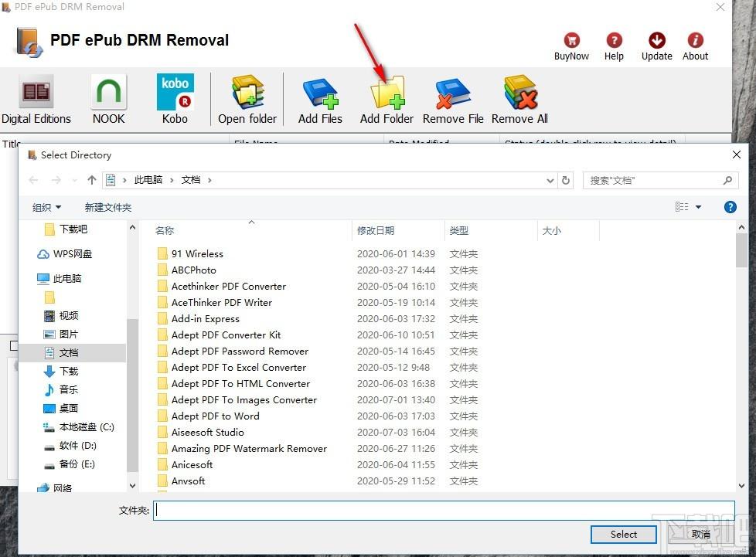Expand chevron after 文档 in address bar

(209, 180)
